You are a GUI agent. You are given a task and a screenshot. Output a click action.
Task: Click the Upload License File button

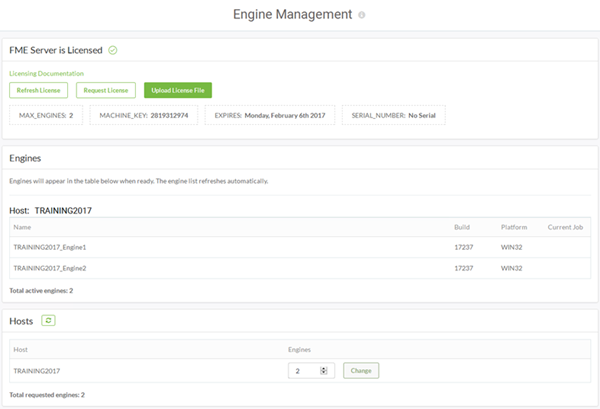click(178, 90)
